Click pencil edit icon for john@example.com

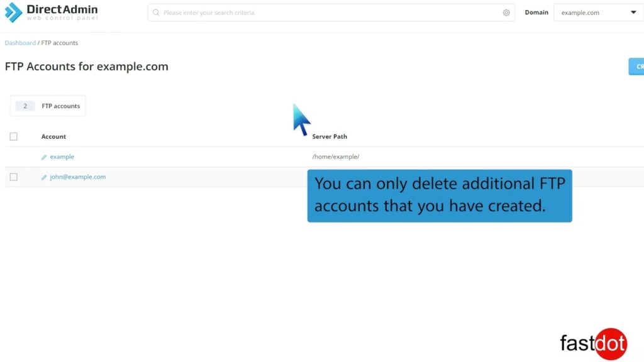(44, 177)
